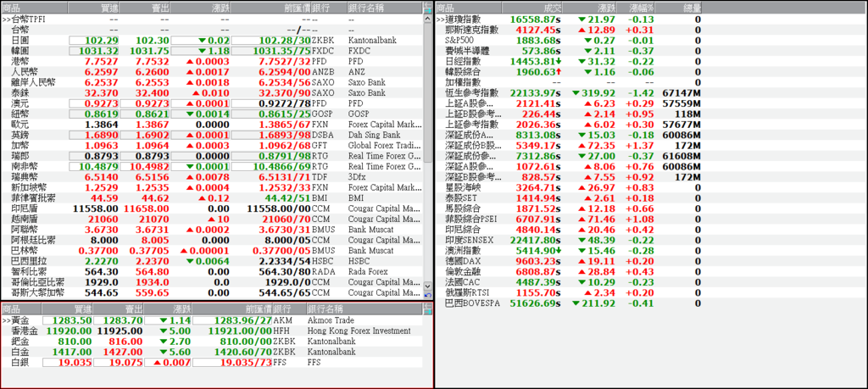Image resolution: width=868 pixels, height=389 pixels.
Task: Select the 鈀金 row in metals panel
Action: point(211,342)
